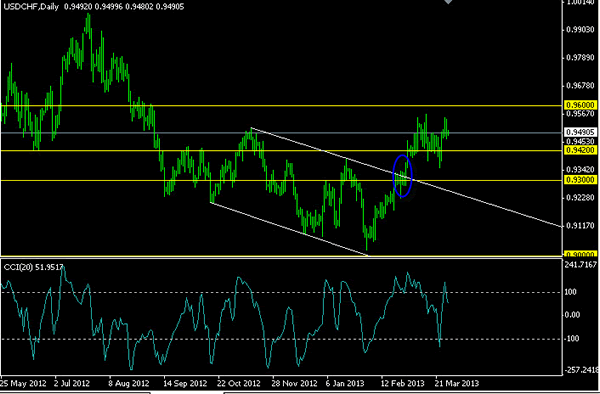Click the 0.92280 price axis value

pos(580,198)
